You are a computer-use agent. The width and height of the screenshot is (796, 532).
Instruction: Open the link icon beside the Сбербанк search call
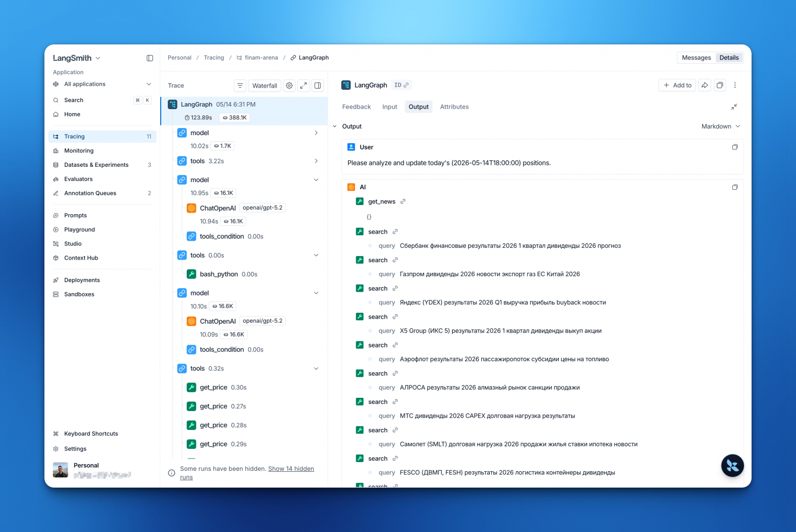(x=395, y=232)
